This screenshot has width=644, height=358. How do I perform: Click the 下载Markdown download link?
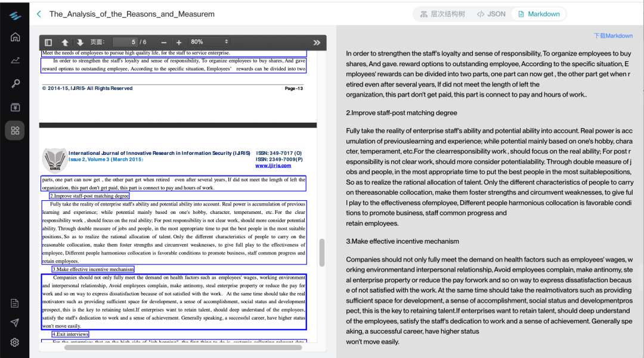(613, 36)
